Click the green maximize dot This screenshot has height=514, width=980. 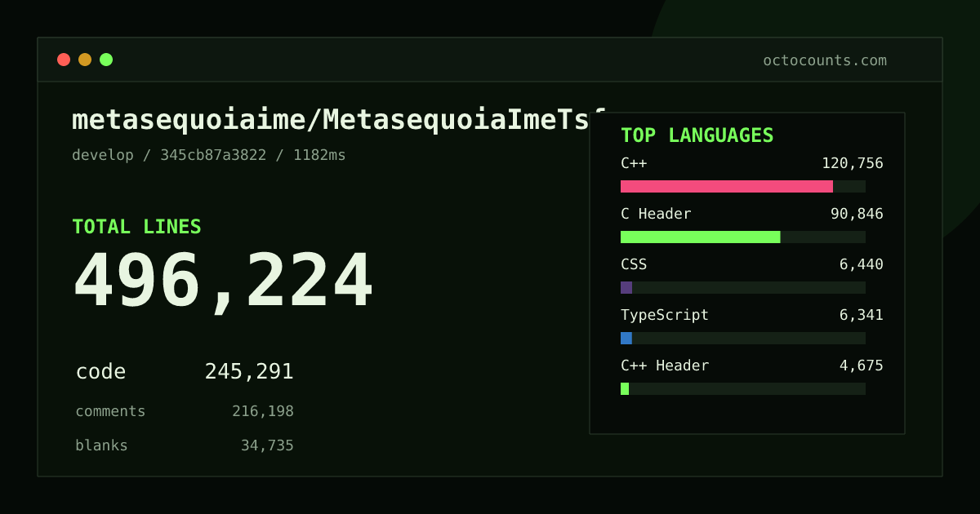point(106,60)
